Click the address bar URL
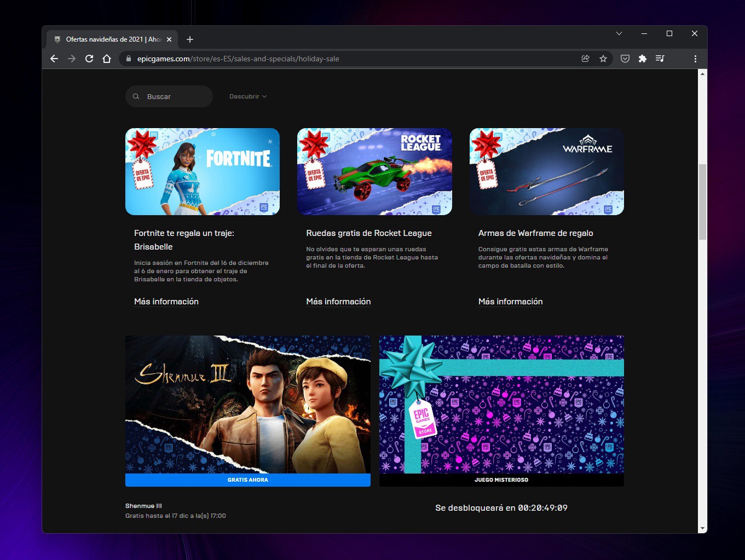The height and width of the screenshot is (560, 745). tap(238, 59)
